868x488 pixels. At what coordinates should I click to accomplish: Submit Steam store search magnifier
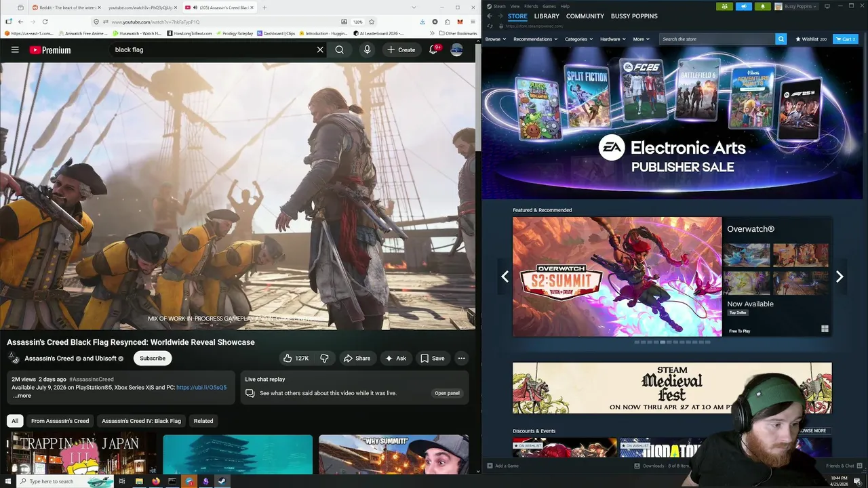(x=781, y=39)
